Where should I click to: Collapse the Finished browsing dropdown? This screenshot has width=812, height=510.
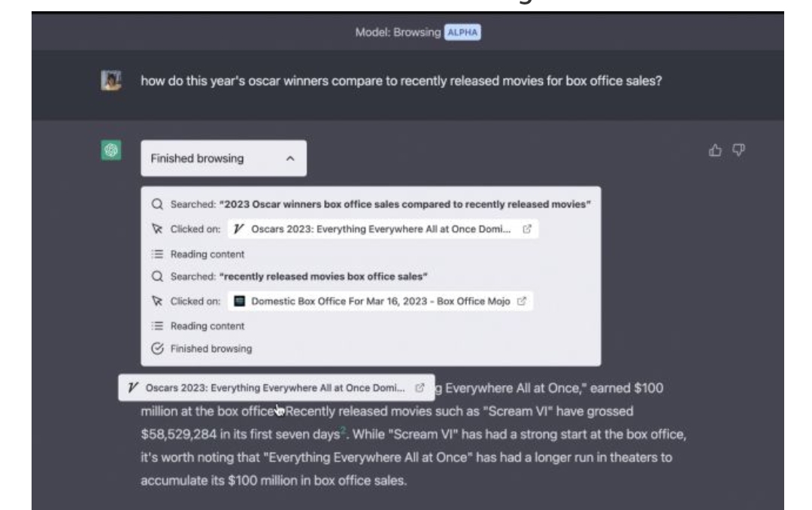coord(223,159)
